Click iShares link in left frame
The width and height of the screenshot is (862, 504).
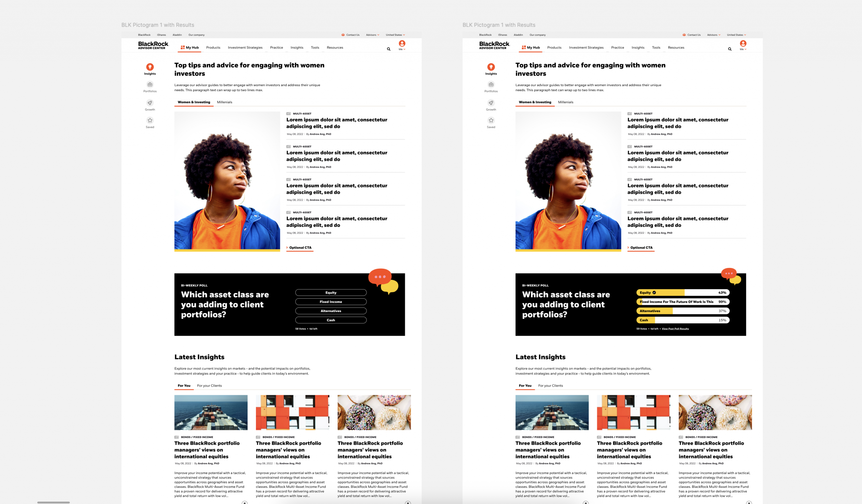[161, 35]
